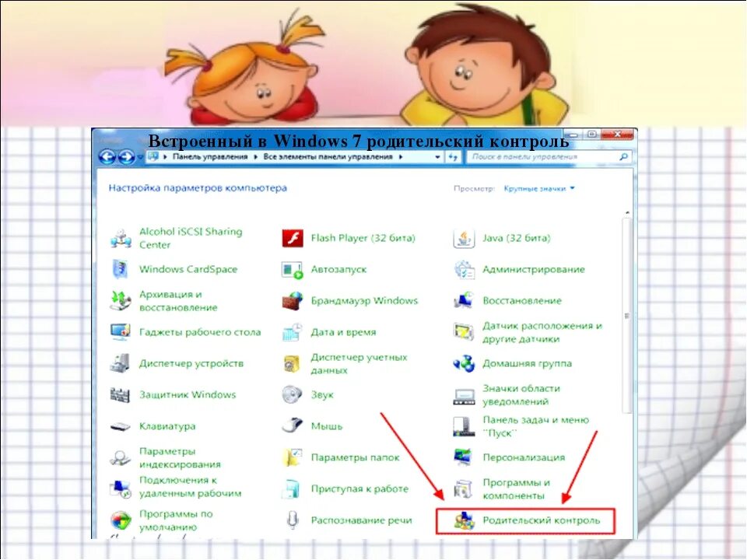747x560 pixels.
Task: Open the Программы по умолчанию icon
Action: coord(121,520)
